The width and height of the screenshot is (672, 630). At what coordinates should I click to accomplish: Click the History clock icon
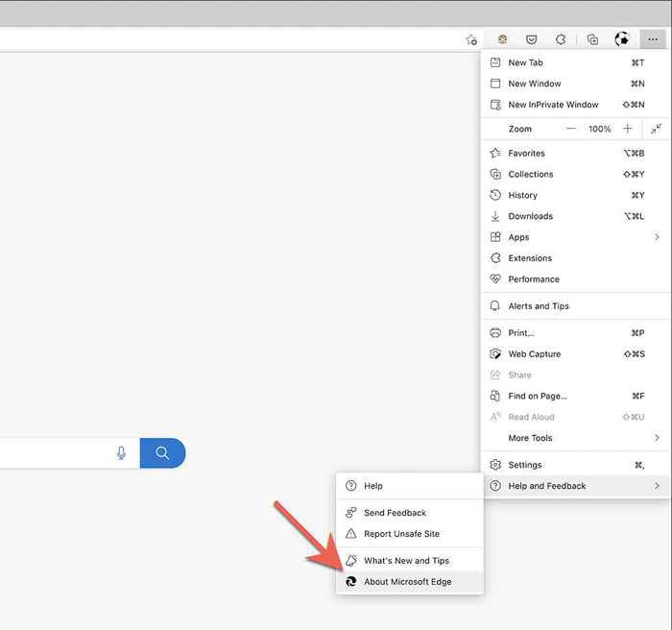[x=495, y=195]
